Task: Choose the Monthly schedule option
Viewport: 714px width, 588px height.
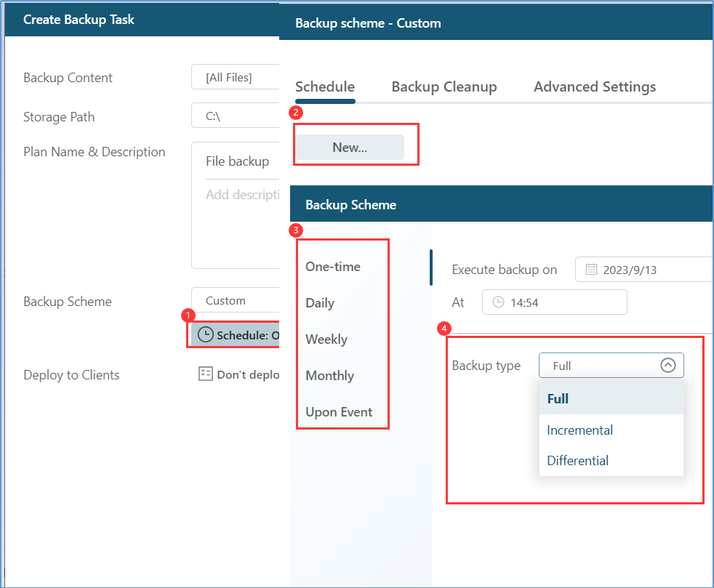Action: click(329, 376)
